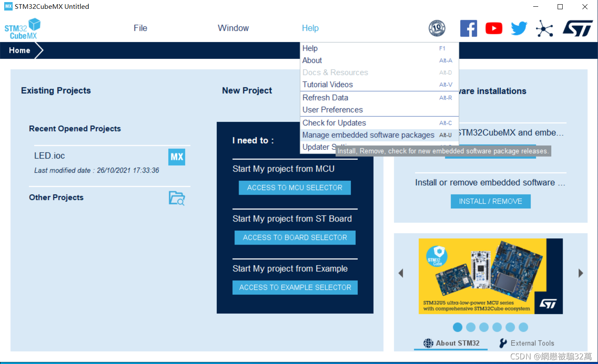
Task: Click the window title bar MX icon
Action: click(8, 6)
